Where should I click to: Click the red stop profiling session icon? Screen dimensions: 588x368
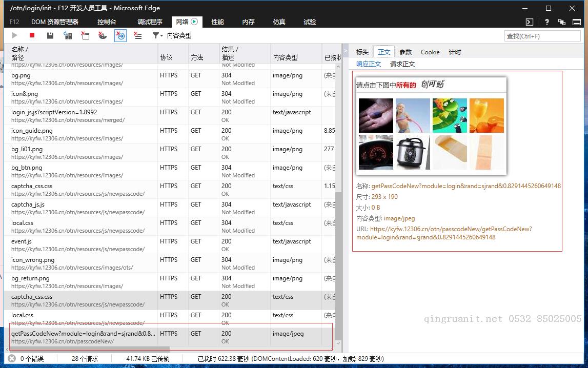click(32, 35)
